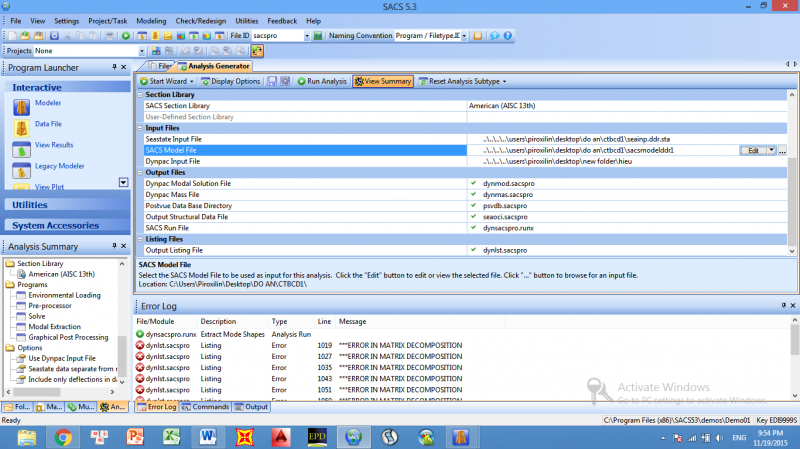Click the Run Analysis button
Viewport: 800px width, 449px height.
pos(322,81)
